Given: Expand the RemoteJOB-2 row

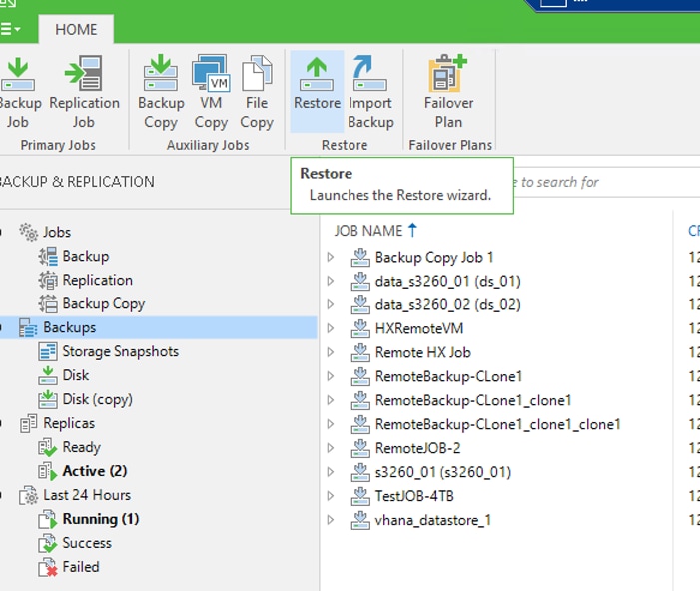Looking at the screenshot, I should click(x=331, y=448).
